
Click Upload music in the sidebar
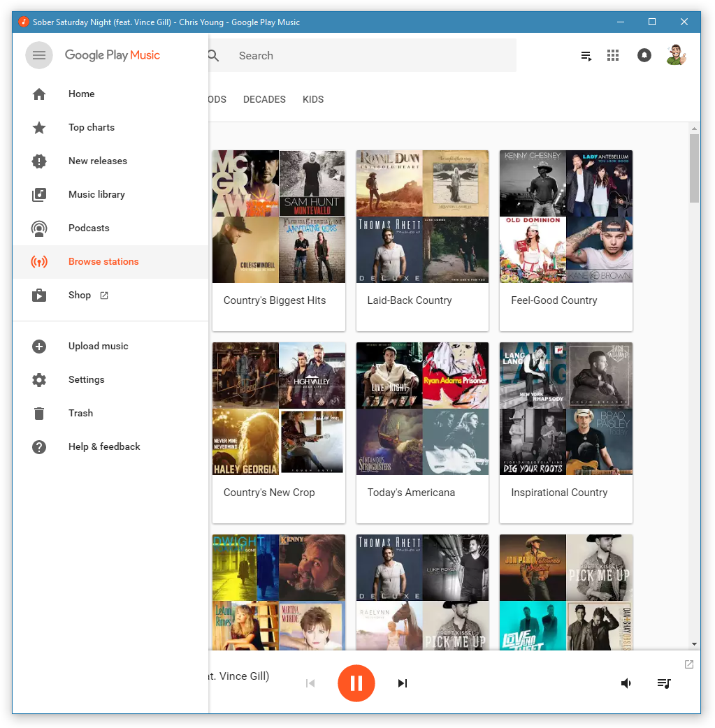98,346
